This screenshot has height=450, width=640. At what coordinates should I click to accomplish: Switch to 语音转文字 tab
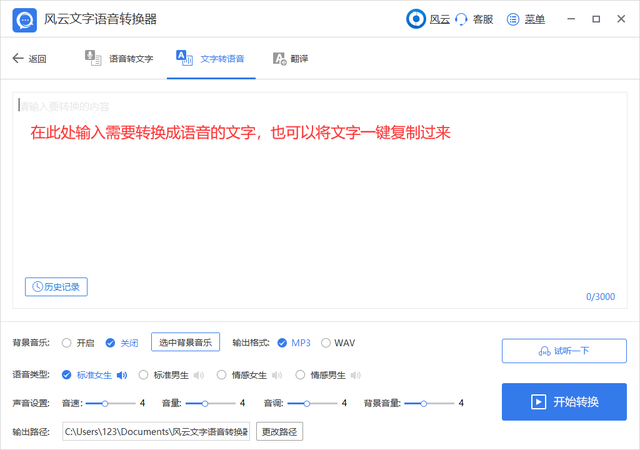(119, 59)
